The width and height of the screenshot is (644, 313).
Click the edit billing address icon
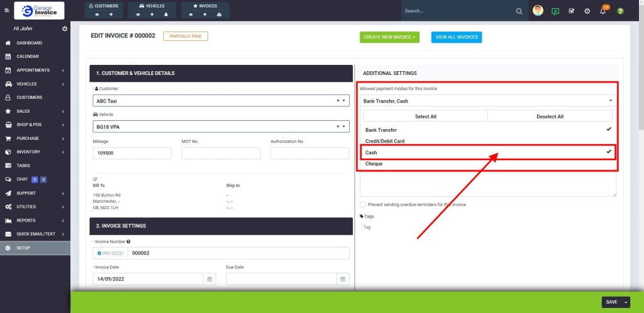[96, 179]
